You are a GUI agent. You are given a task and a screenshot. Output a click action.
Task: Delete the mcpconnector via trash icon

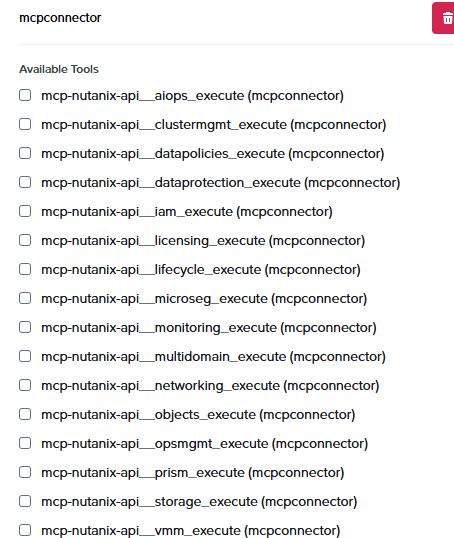click(x=443, y=18)
